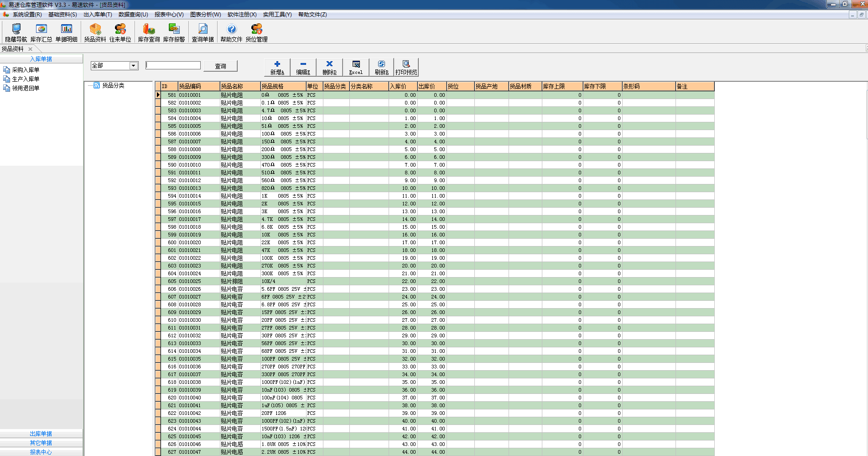Open the 图表分析(W) menu
Viewport: 868px width, 456px height.
205,15
